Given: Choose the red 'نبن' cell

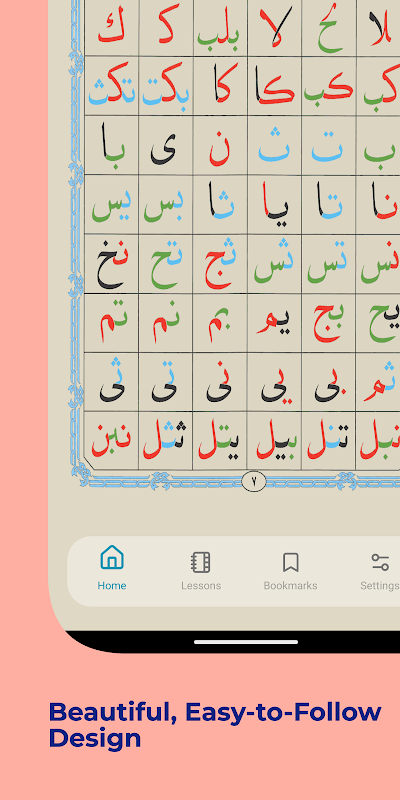Looking at the screenshot, I should (111, 441).
